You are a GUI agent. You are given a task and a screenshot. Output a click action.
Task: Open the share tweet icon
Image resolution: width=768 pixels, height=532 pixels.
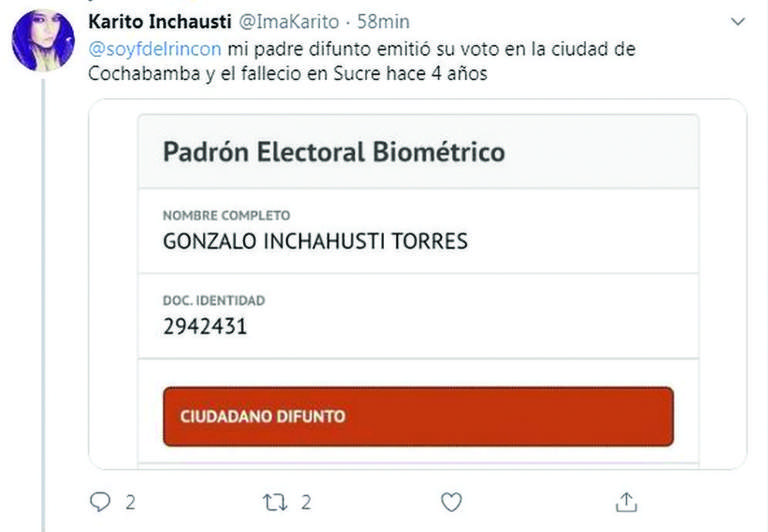click(626, 501)
